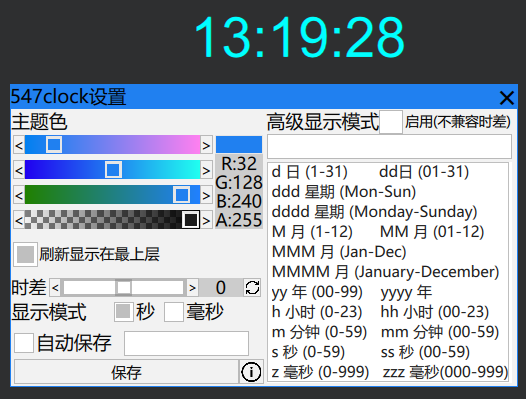Enable 高级显示模式 checkbox

(391, 122)
